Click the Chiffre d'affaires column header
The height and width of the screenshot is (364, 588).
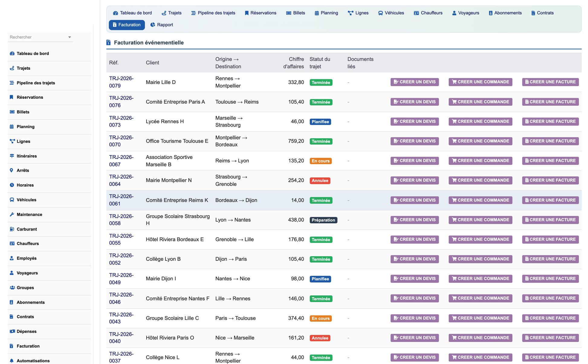[293, 63]
